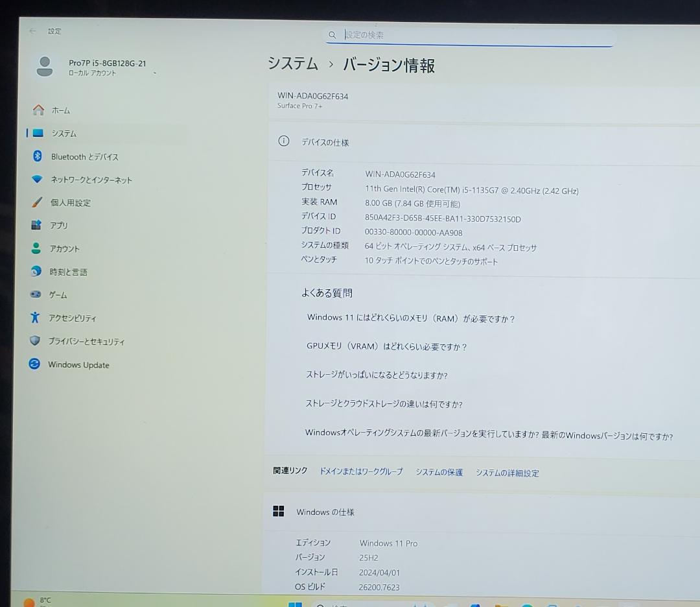Open the アプリ section
Screen dimensions: 700x607
[x=58, y=225]
